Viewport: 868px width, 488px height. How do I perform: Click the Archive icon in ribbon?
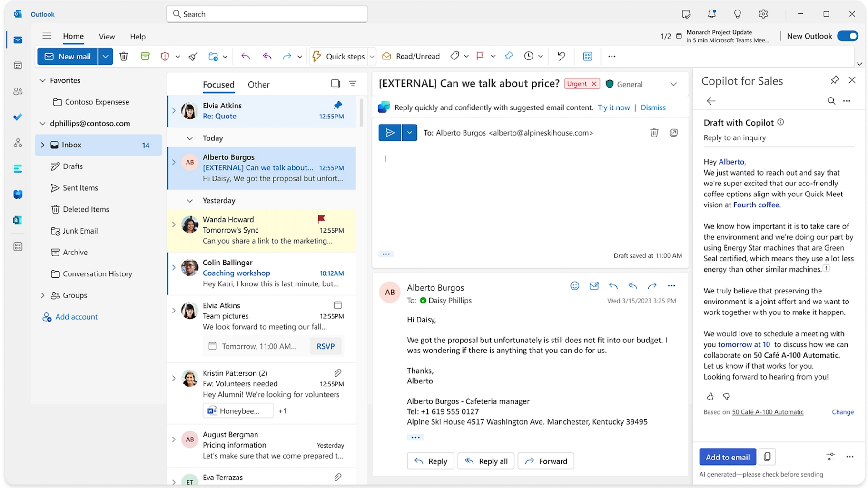[145, 56]
